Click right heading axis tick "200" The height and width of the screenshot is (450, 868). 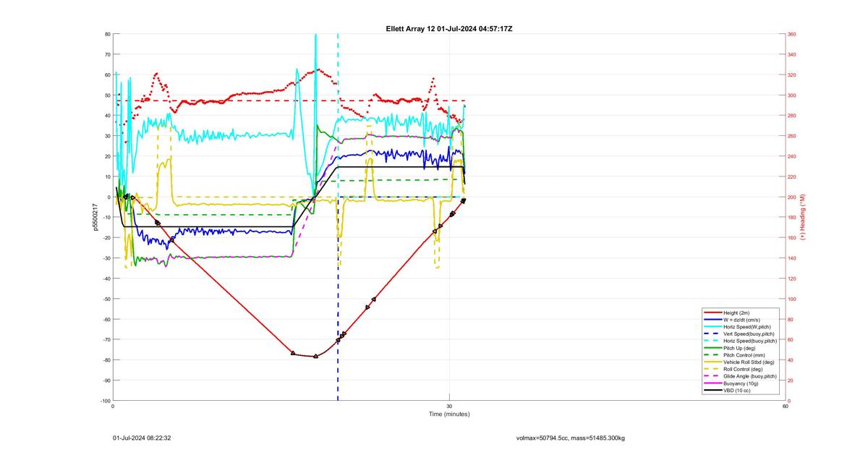pos(791,197)
